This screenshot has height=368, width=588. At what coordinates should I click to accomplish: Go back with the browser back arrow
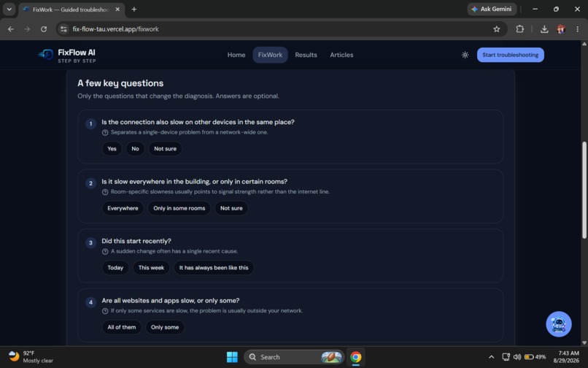click(11, 29)
